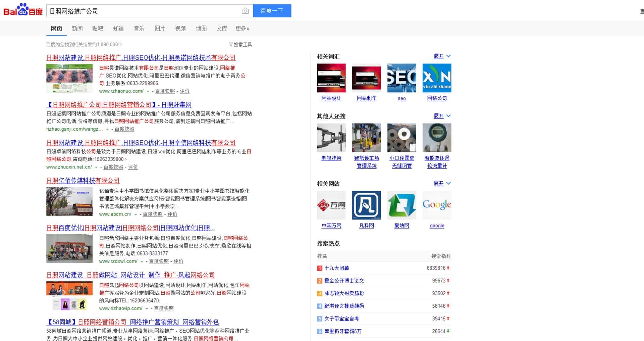Click the 网站制作 image tile
The width and height of the screenshot is (644, 341).
pyautogui.click(x=367, y=78)
